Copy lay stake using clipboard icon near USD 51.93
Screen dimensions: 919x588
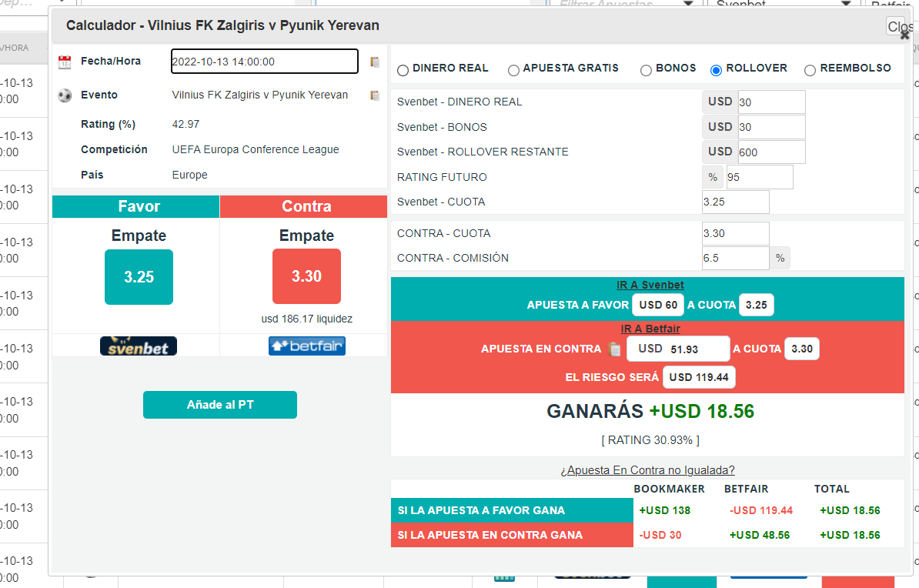click(x=614, y=349)
